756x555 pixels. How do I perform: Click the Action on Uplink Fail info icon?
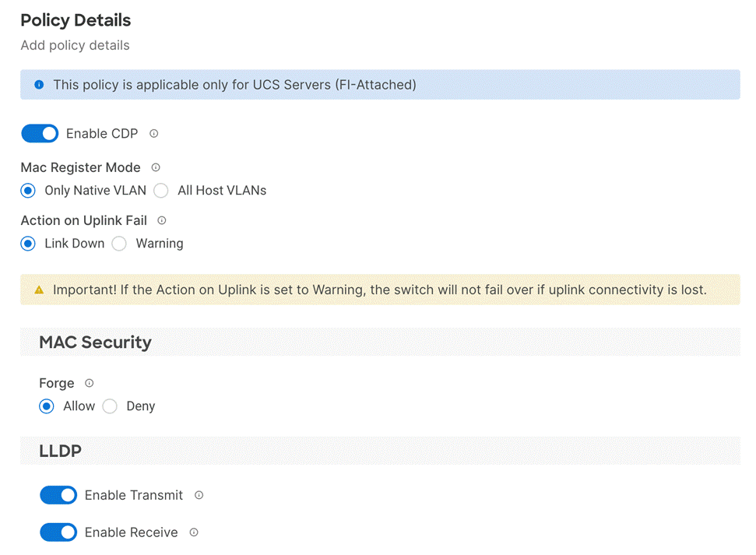[x=162, y=220]
